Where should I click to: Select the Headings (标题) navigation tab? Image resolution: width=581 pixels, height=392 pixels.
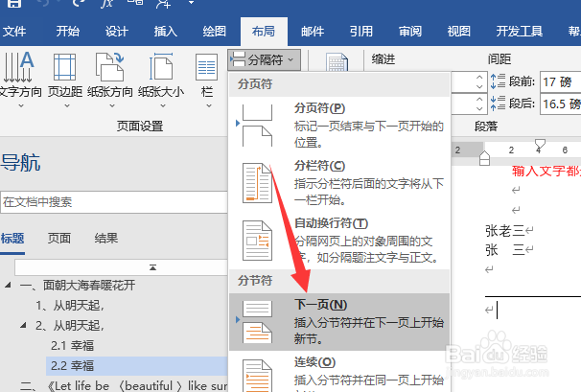click(x=12, y=239)
